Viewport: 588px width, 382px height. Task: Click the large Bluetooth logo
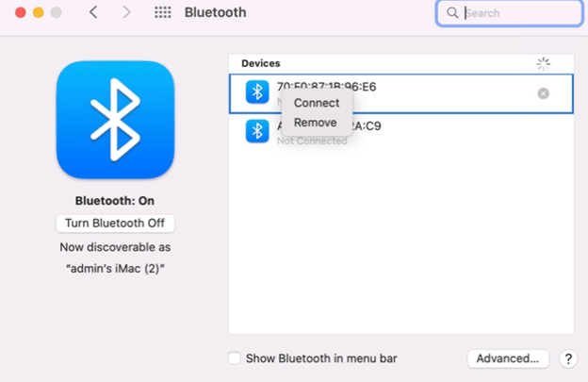coord(116,120)
